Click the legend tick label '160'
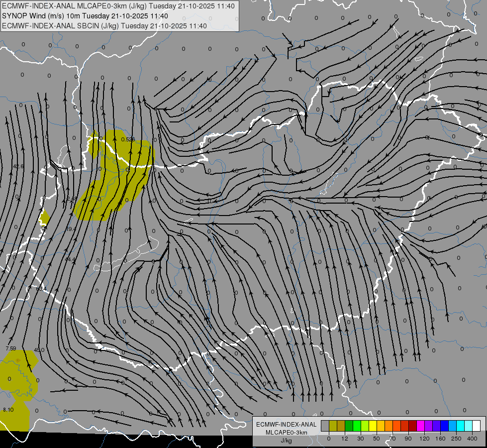 click(x=440, y=439)
